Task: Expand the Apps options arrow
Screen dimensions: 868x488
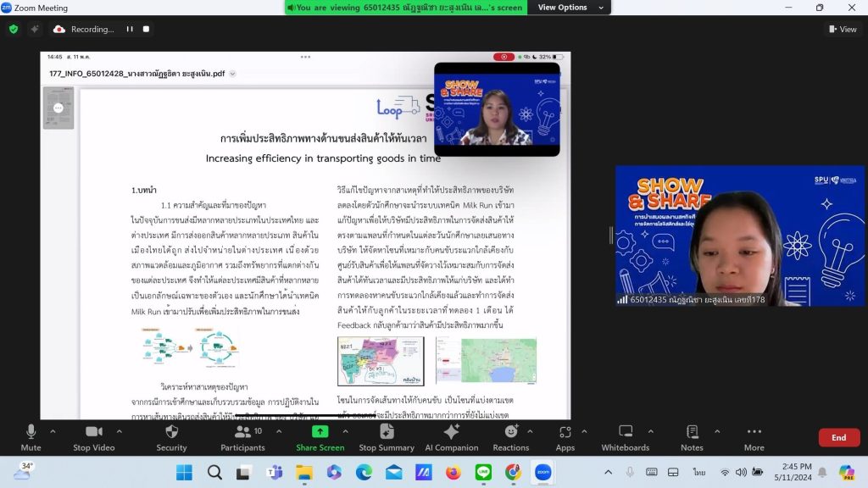Action: (x=584, y=431)
